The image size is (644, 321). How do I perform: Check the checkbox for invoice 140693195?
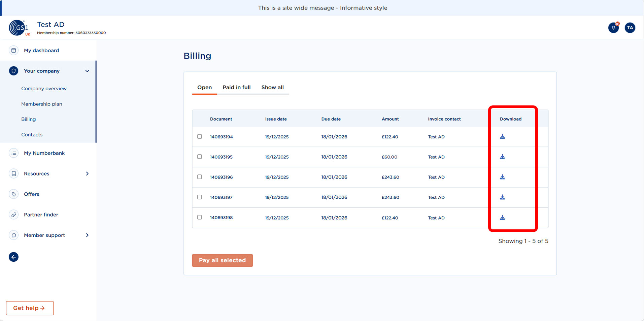(x=199, y=157)
